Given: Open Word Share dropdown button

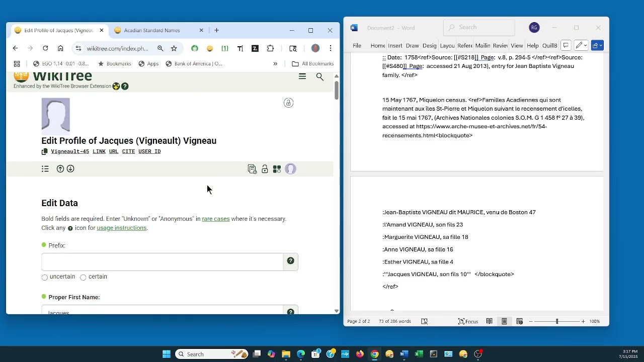Looking at the screenshot, I should [597, 45].
